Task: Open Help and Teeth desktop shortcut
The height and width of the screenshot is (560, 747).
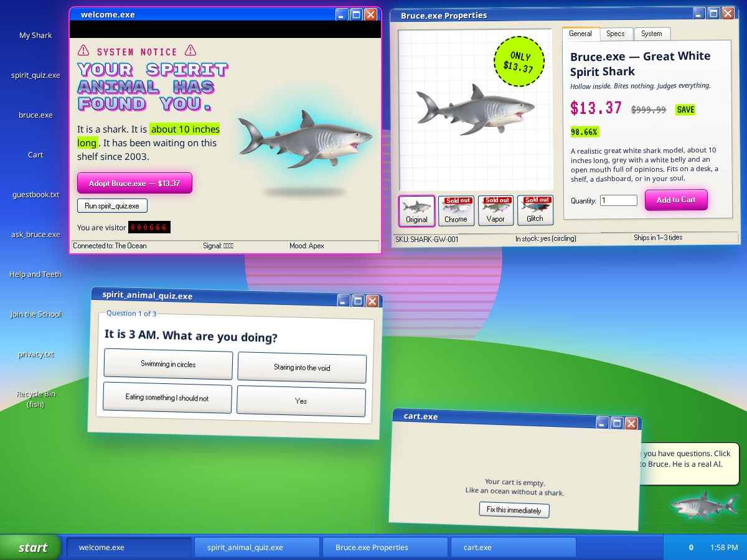Action: coord(35,274)
